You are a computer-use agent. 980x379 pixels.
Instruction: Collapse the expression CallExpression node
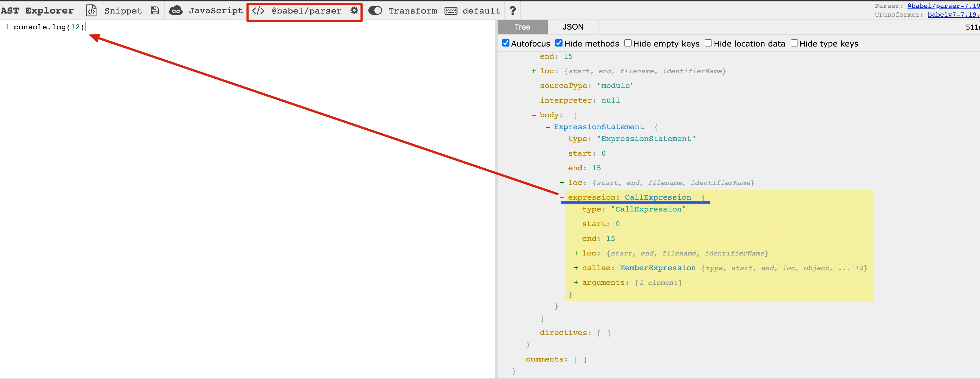tap(562, 197)
